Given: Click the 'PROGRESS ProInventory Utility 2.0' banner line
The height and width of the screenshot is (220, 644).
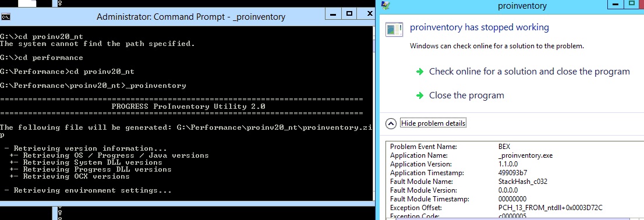Looking at the screenshot, I should [188, 107].
